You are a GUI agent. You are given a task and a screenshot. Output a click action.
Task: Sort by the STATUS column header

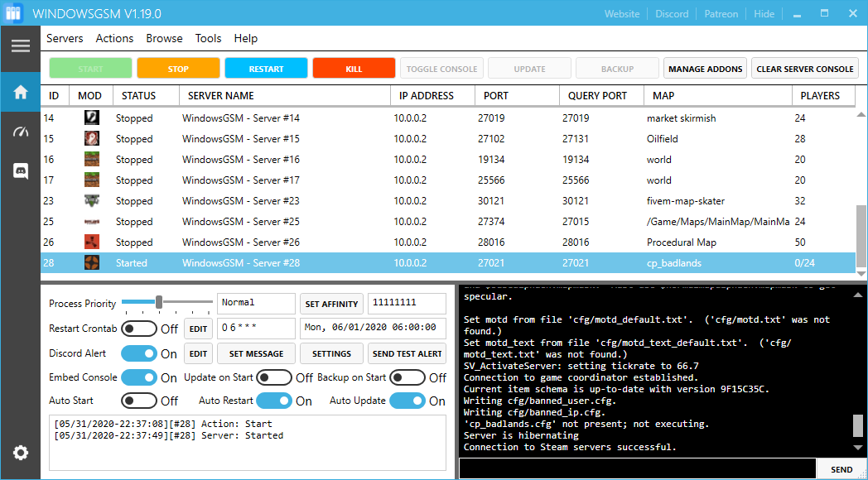point(146,96)
